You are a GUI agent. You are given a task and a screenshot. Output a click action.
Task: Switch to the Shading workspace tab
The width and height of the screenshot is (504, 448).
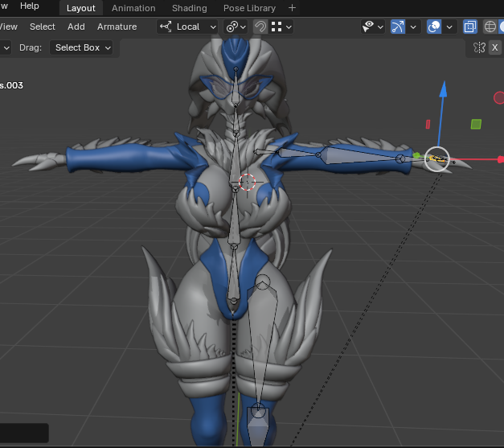(x=190, y=8)
